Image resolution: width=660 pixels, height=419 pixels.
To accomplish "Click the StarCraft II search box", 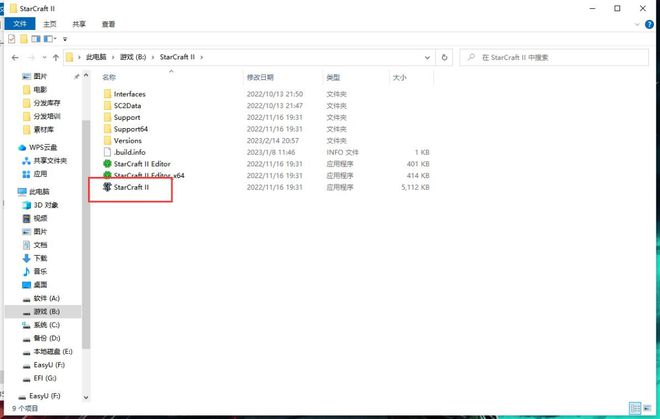I will click(x=554, y=57).
